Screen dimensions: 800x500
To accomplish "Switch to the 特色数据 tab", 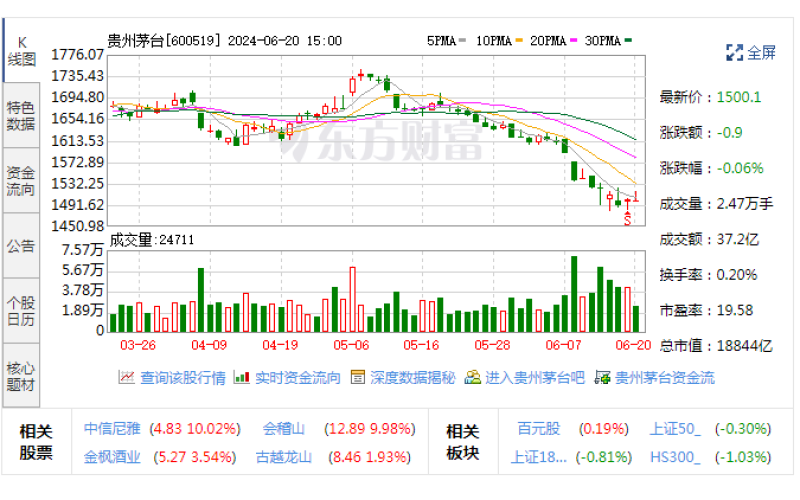I will click(21, 116).
